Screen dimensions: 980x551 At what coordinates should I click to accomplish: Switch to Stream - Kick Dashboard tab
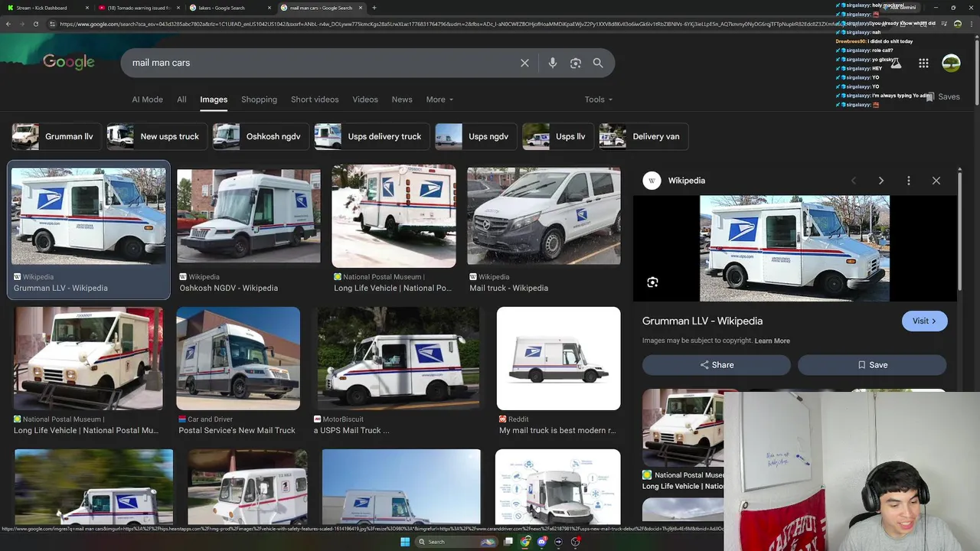tap(46, 8)
